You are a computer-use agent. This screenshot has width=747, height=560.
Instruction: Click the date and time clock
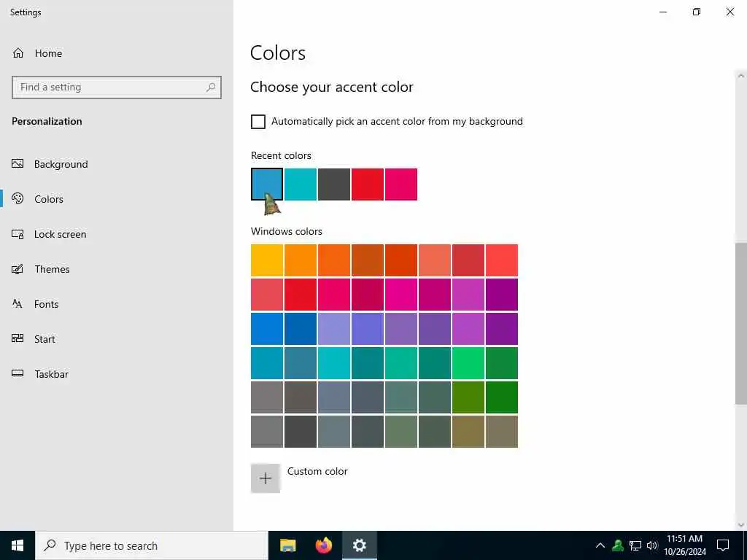[x=684, y=545]
